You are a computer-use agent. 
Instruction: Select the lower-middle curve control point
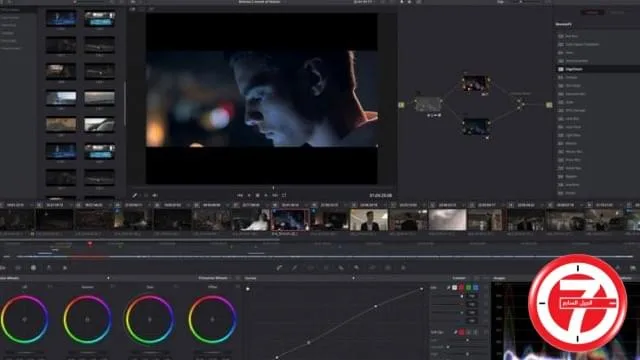309,342
